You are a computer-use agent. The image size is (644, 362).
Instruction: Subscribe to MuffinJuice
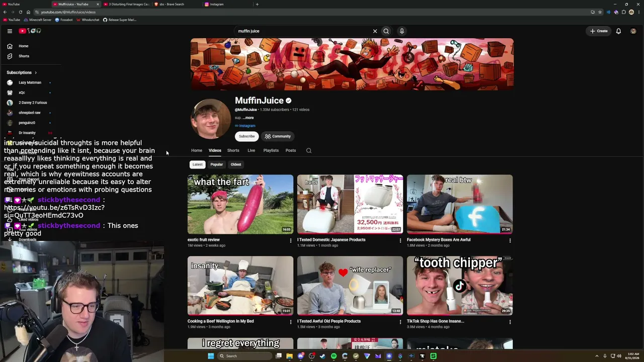(x=247, y=136)
